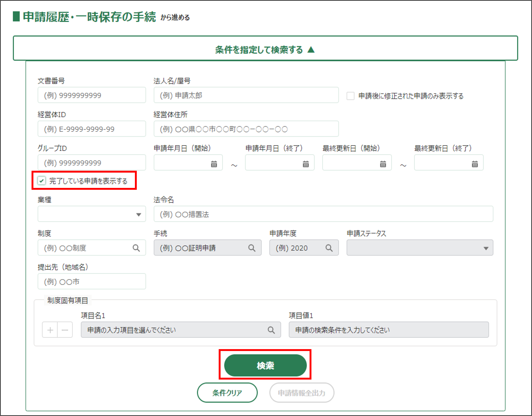The image size is (532, 416).
Task: Click the 申請情報全出力 button
Action: pos(302,393)
